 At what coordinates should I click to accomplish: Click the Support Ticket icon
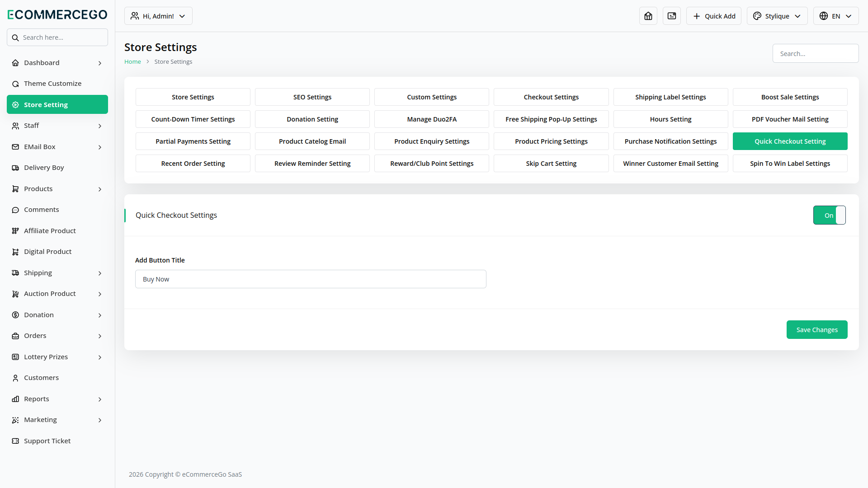point(15,441)
